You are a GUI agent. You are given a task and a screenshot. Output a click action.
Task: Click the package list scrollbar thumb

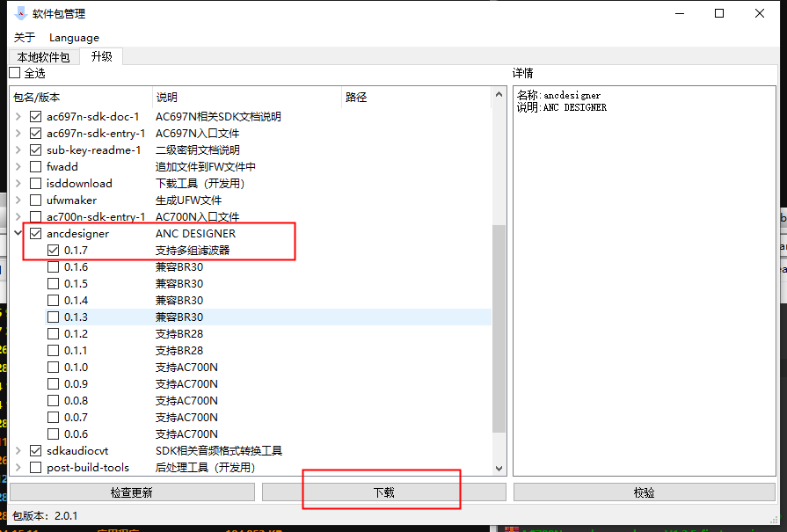[499, 329]
